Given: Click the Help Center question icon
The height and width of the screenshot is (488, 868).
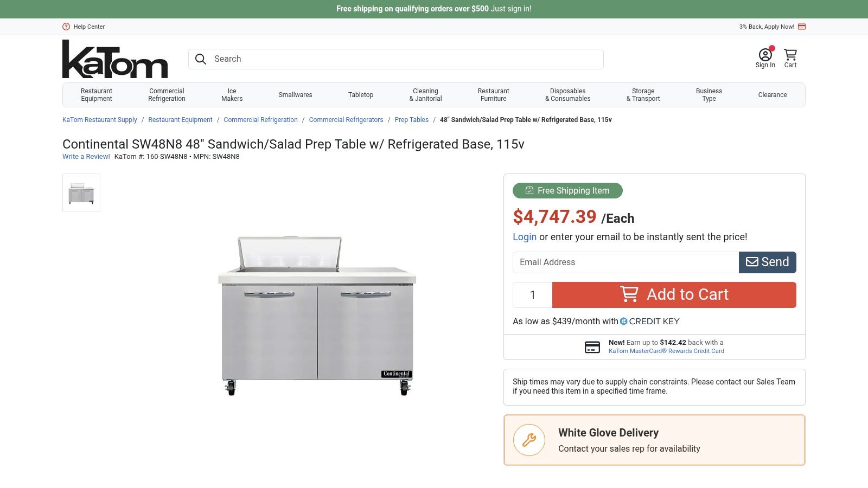Looking at the screenshot, I should pyautogui.click(x=66, y=27).
